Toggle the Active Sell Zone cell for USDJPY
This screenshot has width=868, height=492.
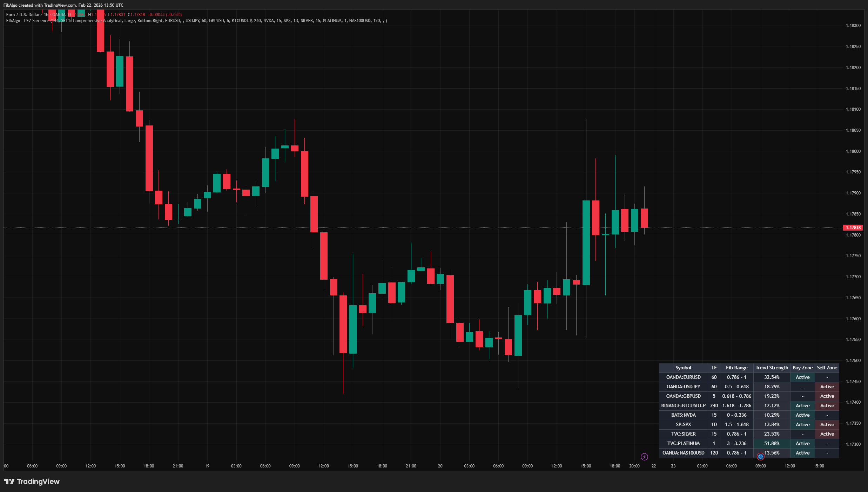[827, 387]
